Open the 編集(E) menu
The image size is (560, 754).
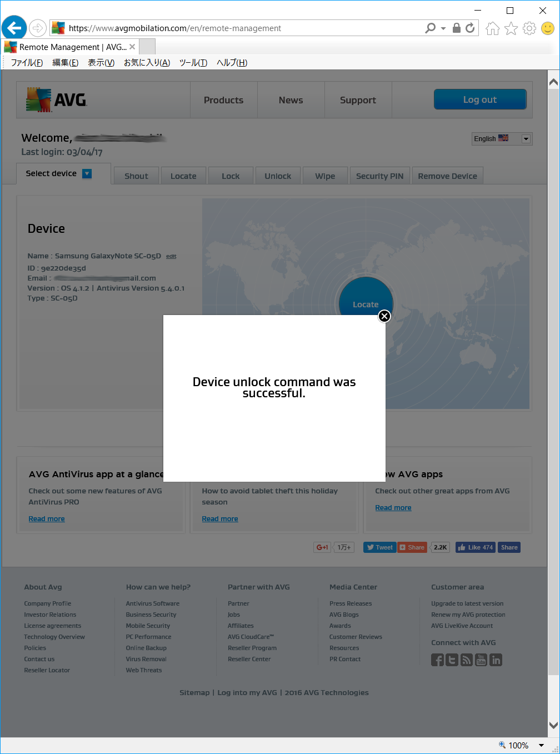tap(65, 63)
